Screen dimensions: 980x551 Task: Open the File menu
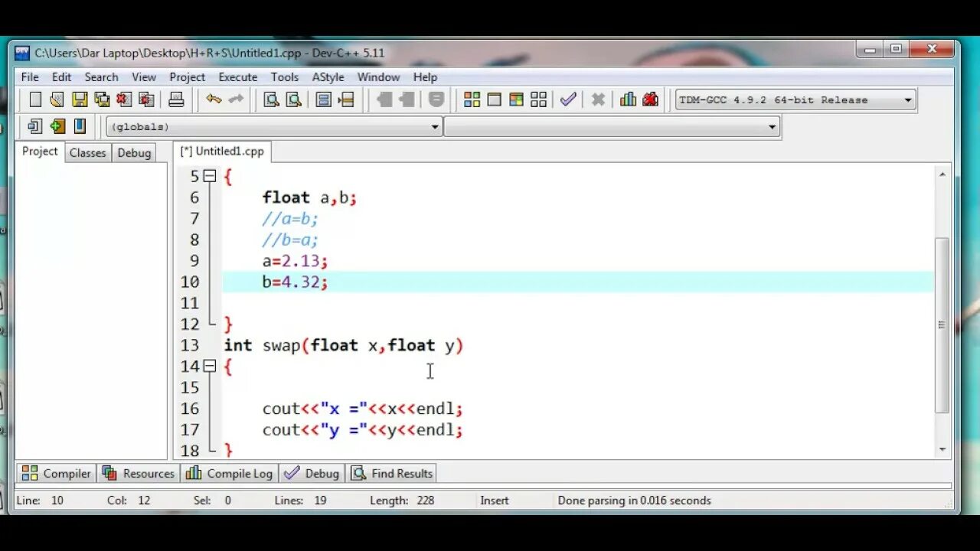(30, 77)
